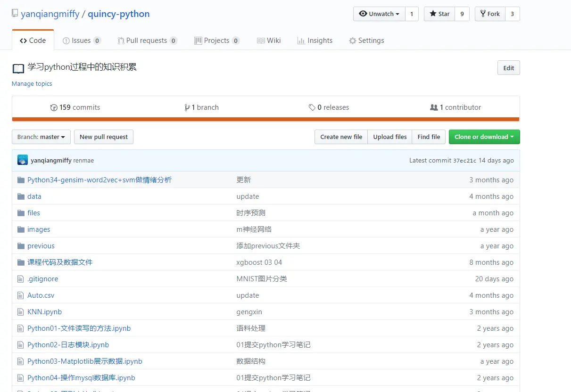Open the repository Settings tab

tap(366, 41)
